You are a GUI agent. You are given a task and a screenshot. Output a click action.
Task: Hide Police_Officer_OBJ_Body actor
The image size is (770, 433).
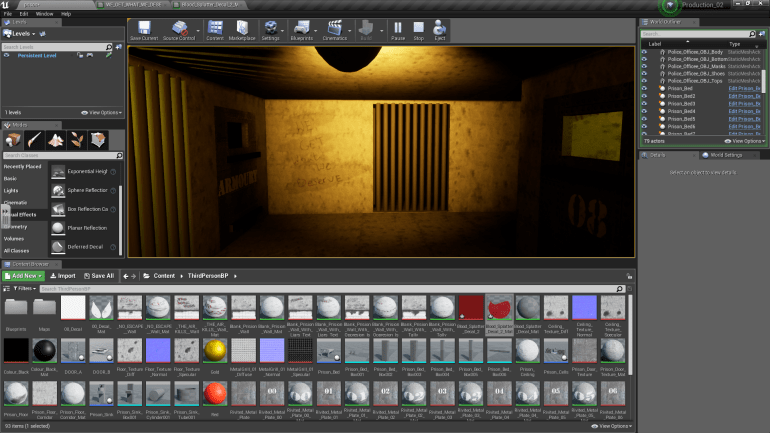(x=644, y=52)
